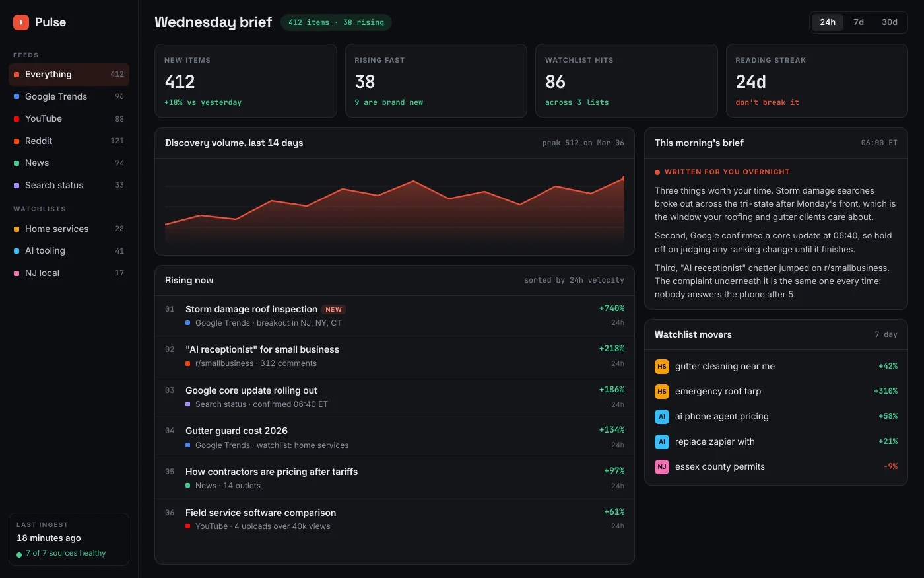924x578 pixels.
Task: Open the Search status feed
Action: click(69, 185)
